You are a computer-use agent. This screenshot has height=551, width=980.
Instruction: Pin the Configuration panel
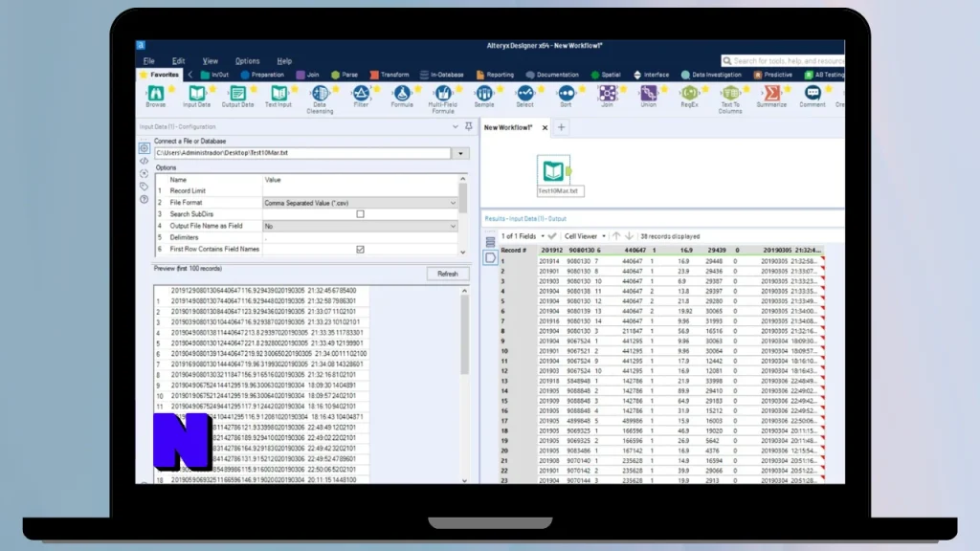tap(469, 126)
